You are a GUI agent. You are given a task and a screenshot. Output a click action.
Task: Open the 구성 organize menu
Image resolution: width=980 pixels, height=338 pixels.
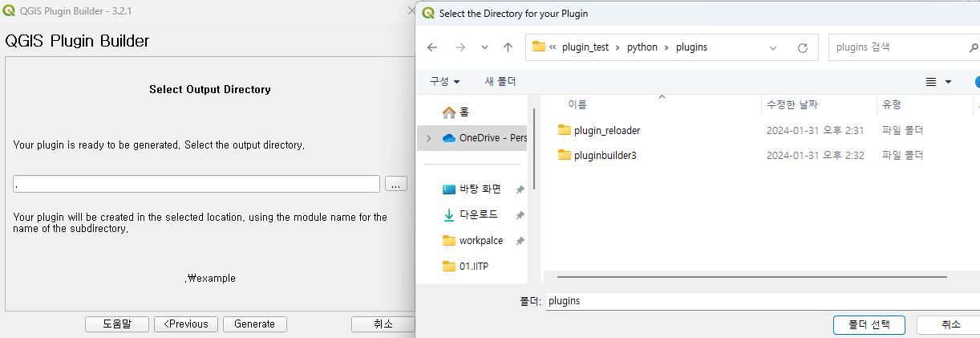point(445,82)
